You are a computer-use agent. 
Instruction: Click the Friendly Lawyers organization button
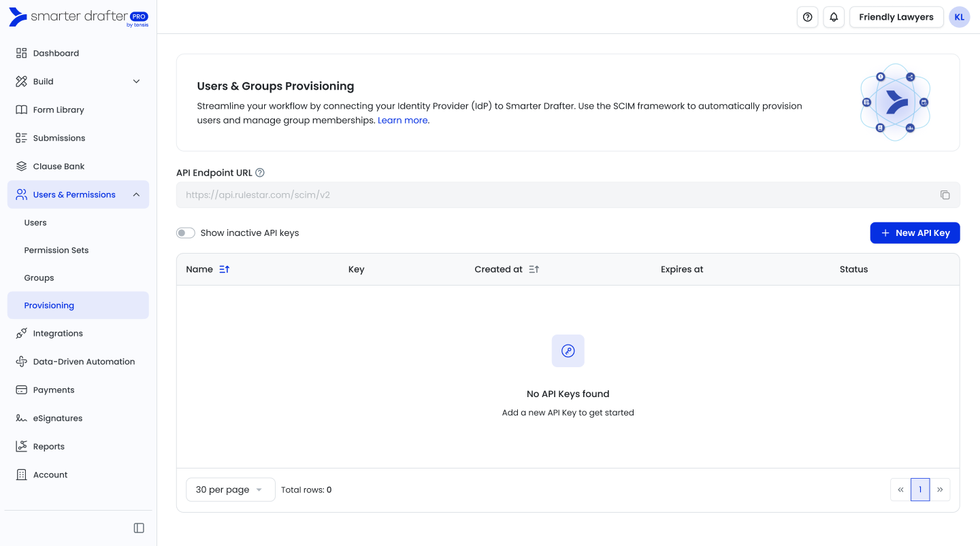(x=896, y=17)
